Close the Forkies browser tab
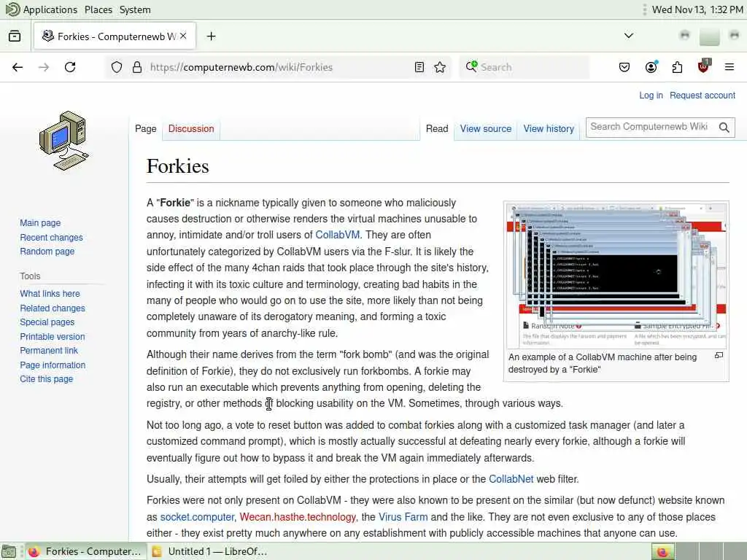Viewport: 747px width, 560px height. (x=183, y=36)
